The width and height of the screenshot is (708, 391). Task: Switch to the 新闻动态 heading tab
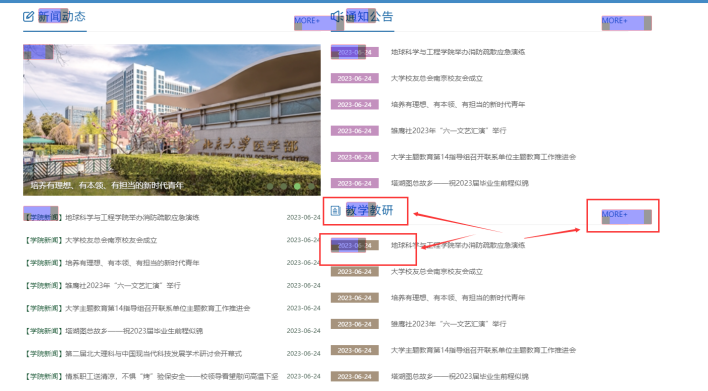click(61, 17)
